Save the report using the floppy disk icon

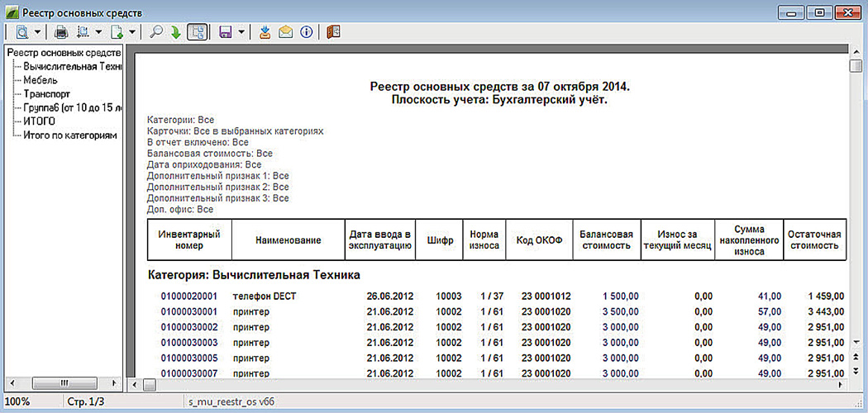224,32
